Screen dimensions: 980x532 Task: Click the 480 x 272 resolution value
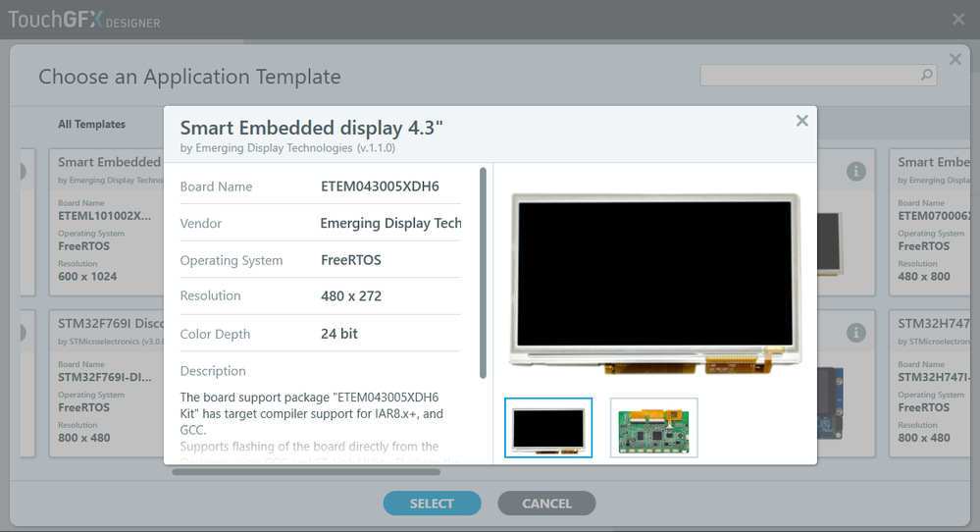[351, 296]
